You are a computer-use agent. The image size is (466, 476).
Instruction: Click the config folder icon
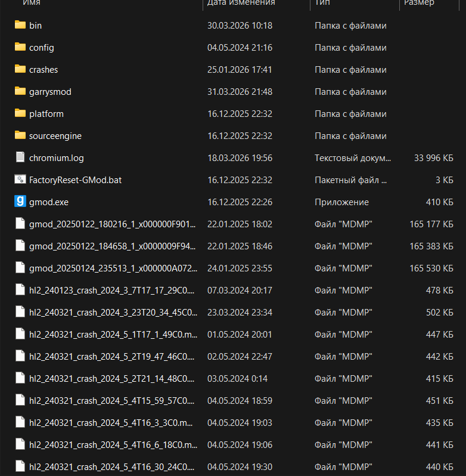(x=20, y=47)
